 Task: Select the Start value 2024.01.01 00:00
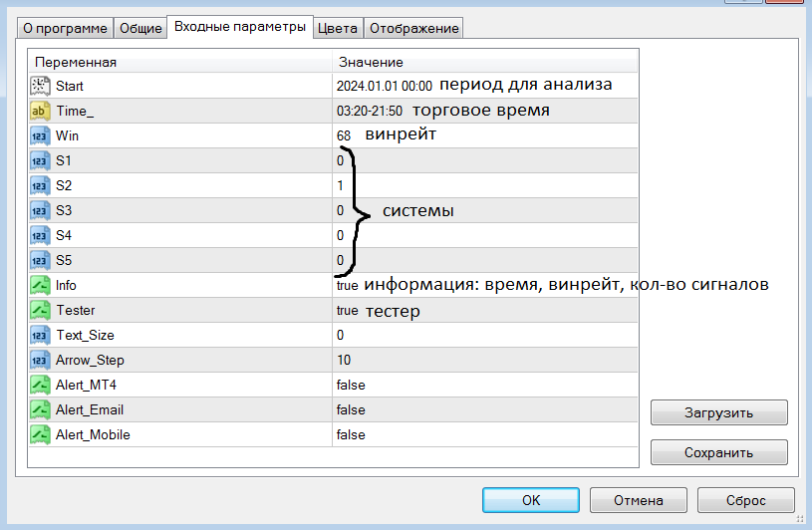point(385,86)
